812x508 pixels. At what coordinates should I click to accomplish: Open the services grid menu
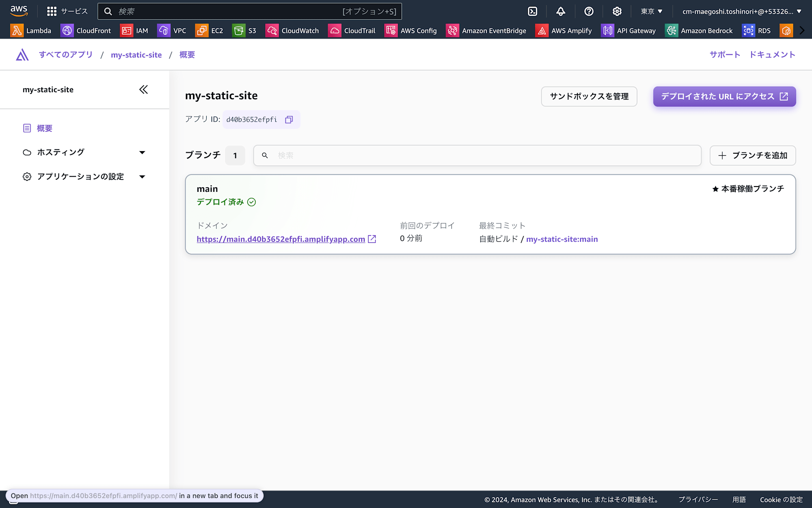(67, 11)
